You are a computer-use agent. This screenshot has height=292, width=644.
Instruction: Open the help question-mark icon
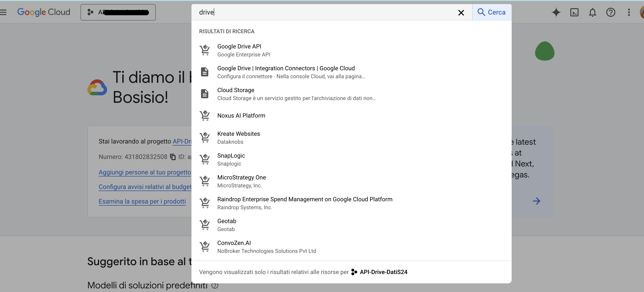pos(611,12)
